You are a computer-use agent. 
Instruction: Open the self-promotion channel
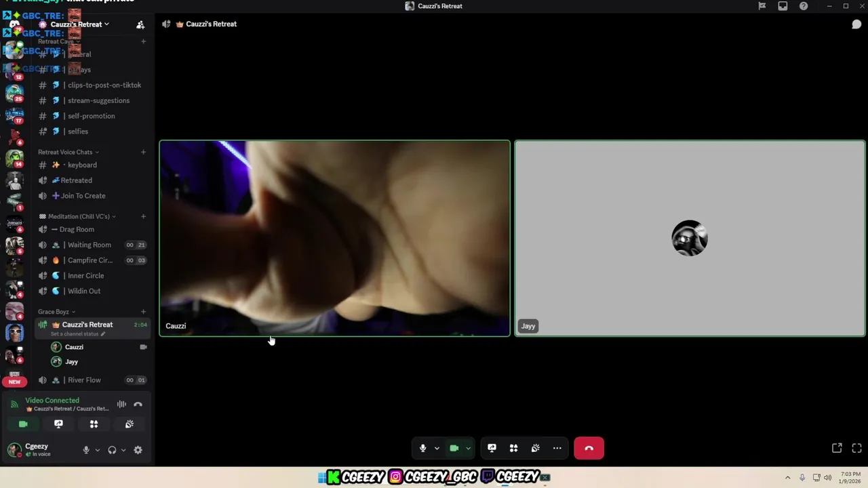click(x=92, y=116)
